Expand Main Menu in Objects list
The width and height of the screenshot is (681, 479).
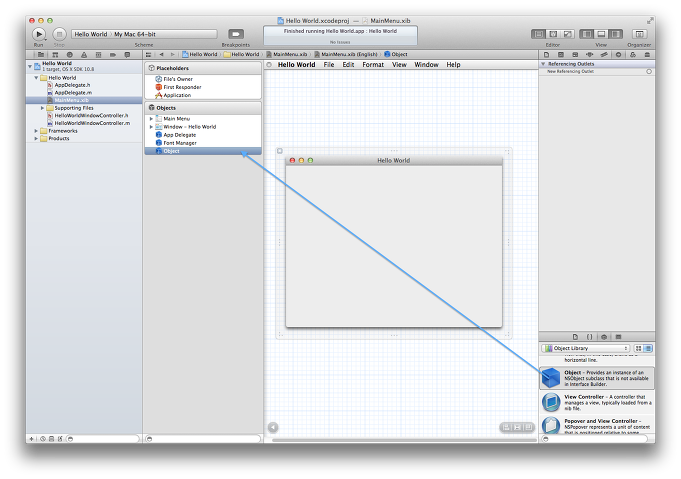point(151,119)
